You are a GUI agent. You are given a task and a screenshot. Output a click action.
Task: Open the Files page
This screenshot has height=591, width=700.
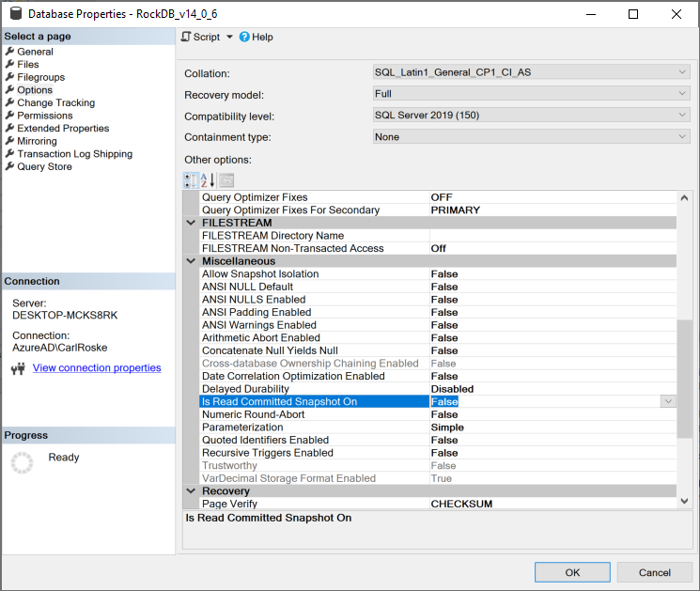tap(27, 64)
